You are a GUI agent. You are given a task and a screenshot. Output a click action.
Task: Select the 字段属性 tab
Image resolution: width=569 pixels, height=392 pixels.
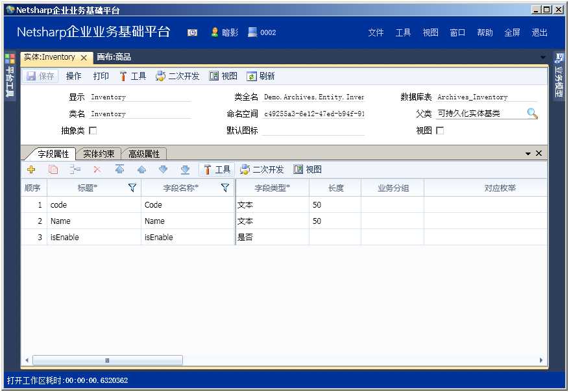(53, 154)
